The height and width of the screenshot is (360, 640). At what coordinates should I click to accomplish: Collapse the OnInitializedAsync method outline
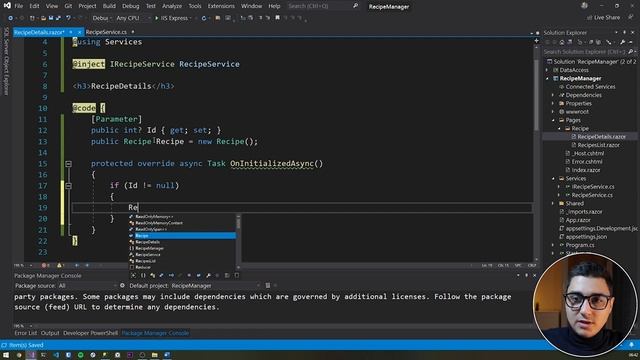69,164
